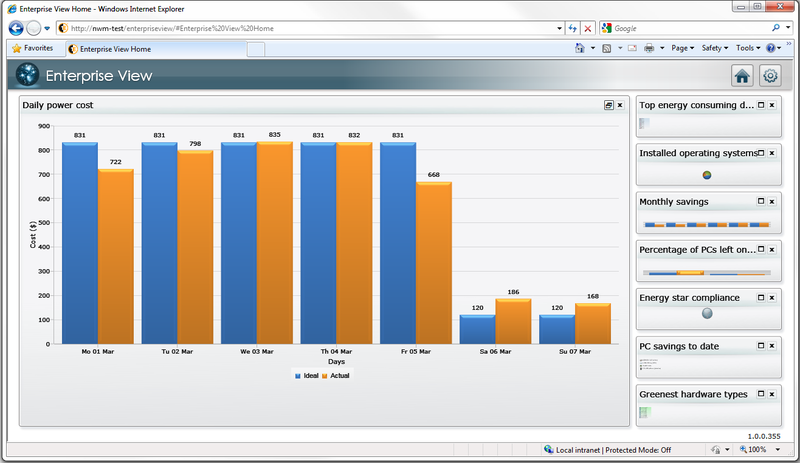Open the Tools menu
This screenshot has width=800, height=463.
[748, 48]
